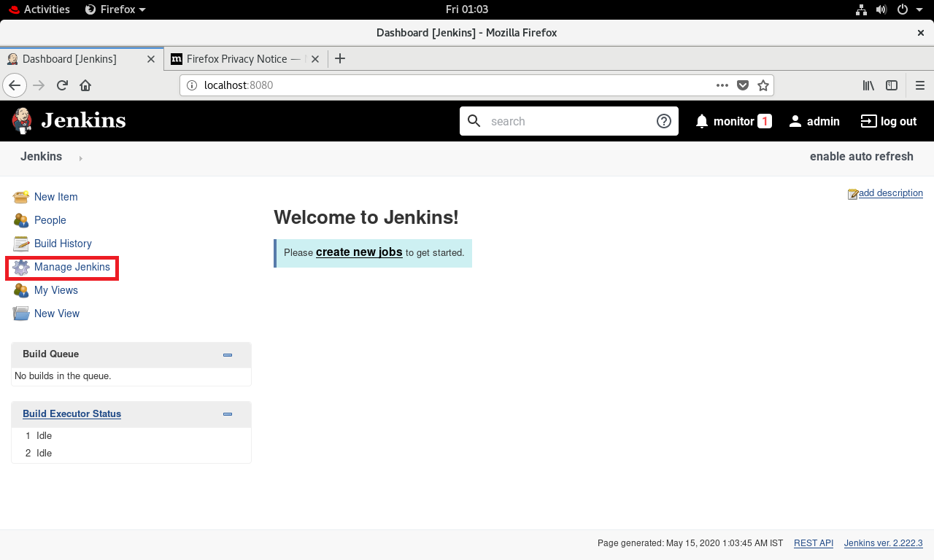Viewport: 934px width, 560px height.
Task: Click the network status tray icon
Action: coord(860,9)
